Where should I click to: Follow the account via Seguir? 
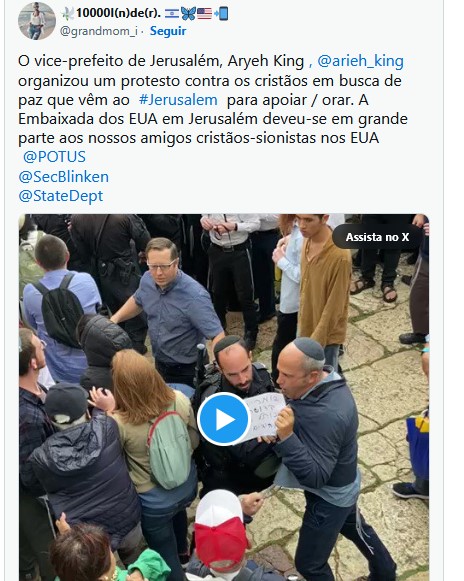(168, 31)
